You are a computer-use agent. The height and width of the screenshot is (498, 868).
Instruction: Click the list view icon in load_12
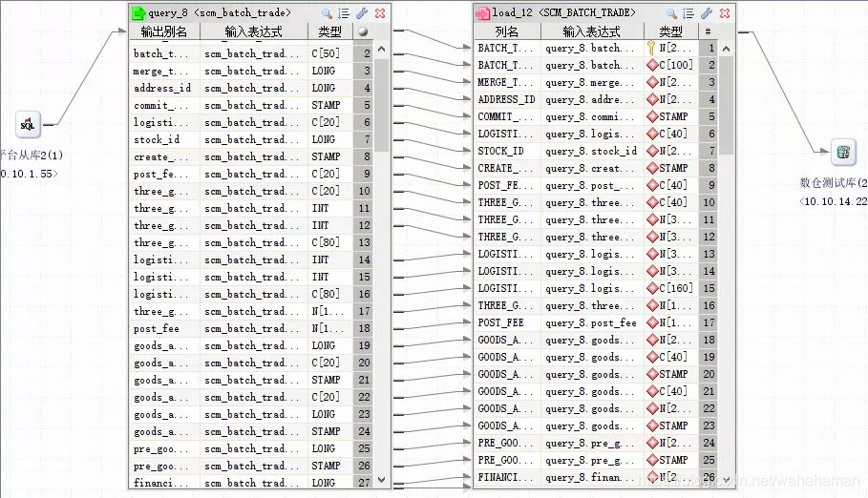[x=688, y=13]
